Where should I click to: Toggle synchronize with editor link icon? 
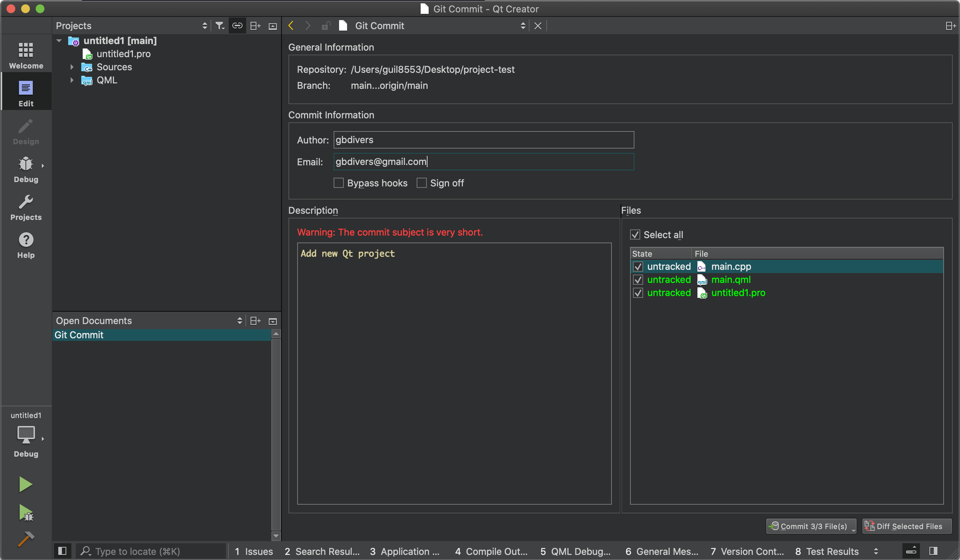point(237,25)
